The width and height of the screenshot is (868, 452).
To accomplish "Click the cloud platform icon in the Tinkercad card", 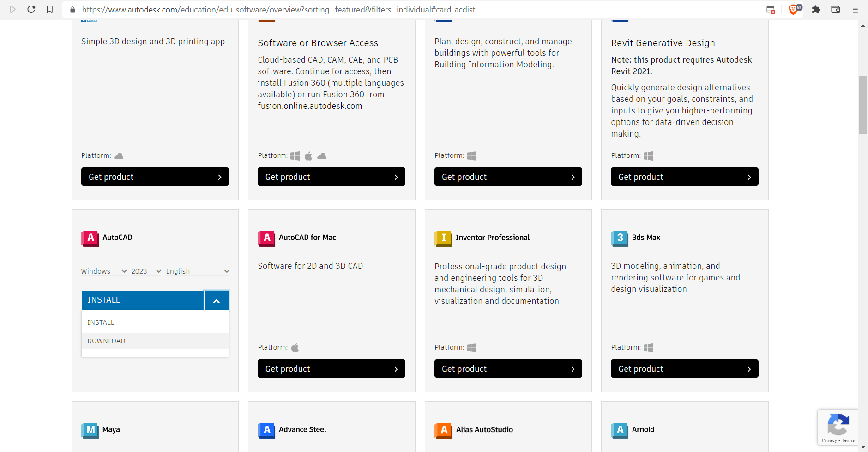I will [x=119, y=156].
